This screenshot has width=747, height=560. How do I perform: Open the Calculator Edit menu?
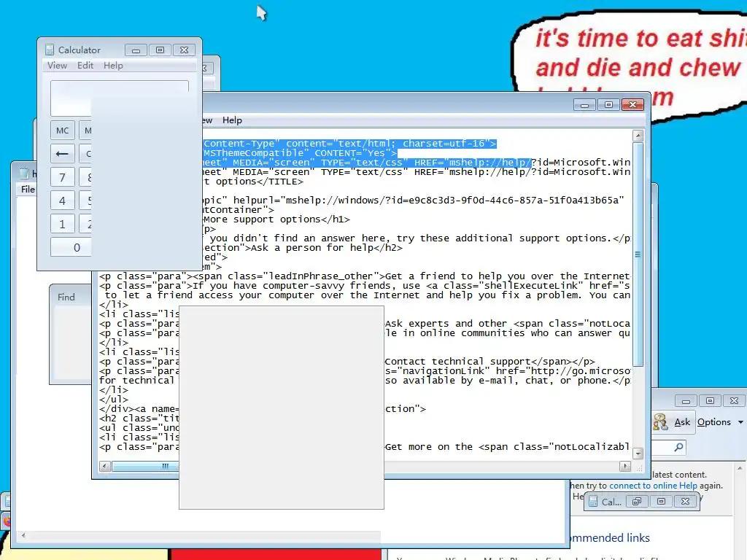click(x=85, y=65)
